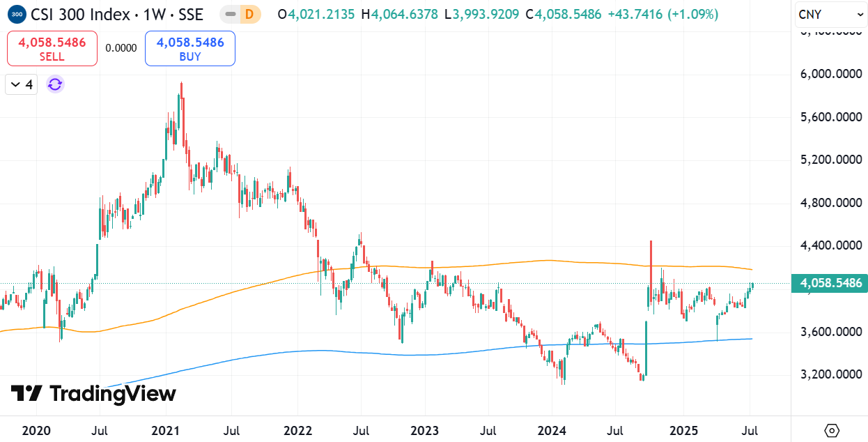Click the 2021 label on time axis
The width and height of the screenshot is (868, 442).
tap(167, 430)
